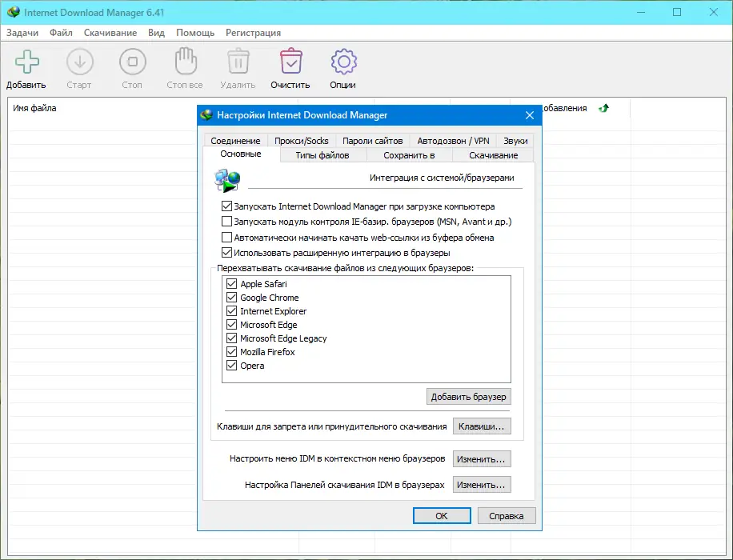The height and width of the screenshot is (560, 733).
Task: Toggle the Mozilla Firefox checkbox
Action: (x=231, y=351)
